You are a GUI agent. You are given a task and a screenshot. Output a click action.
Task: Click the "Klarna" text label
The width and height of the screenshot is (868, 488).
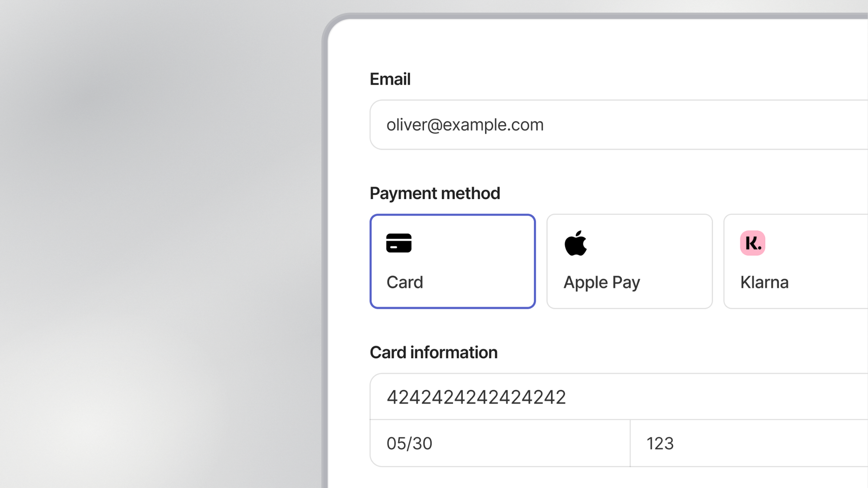[x=764, y=282]
